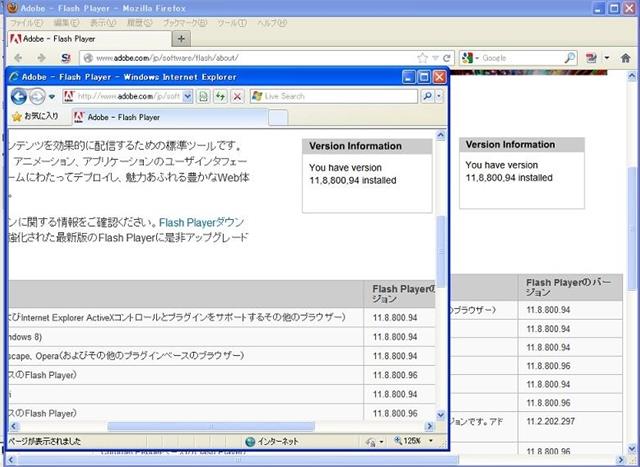The width and height of the screenshot is (640, 467).
Task: Open new blank tab in IE
Action: coord(278,118)
